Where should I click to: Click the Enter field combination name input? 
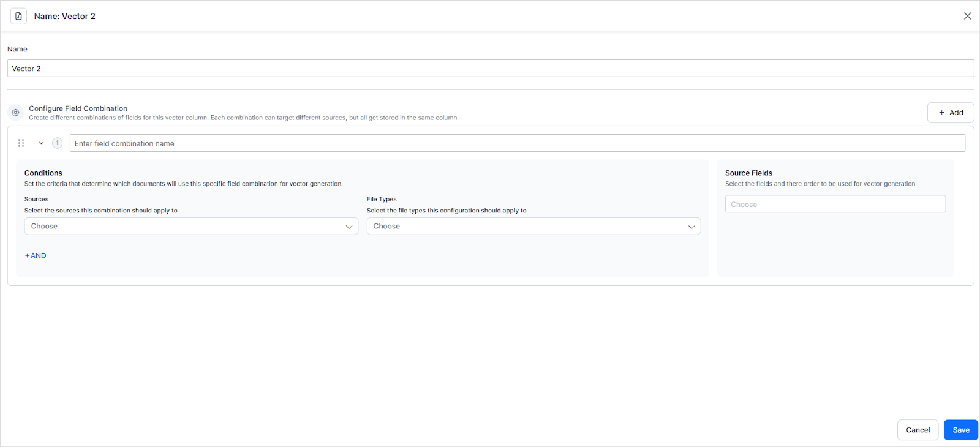pyautogui.click(x=517, y=143)
